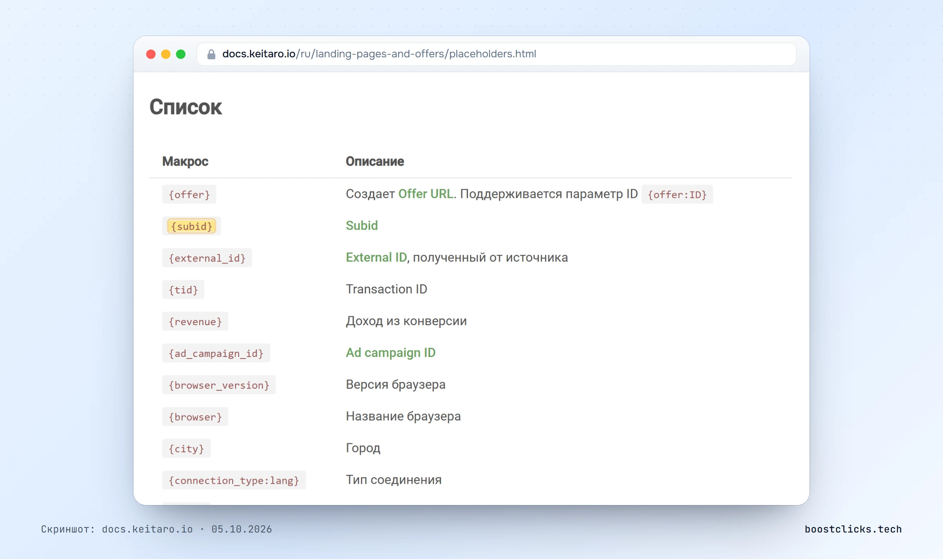This screenshot has height=560, width=943.
Task: Click the Список heading
Action: coord(185,107)
